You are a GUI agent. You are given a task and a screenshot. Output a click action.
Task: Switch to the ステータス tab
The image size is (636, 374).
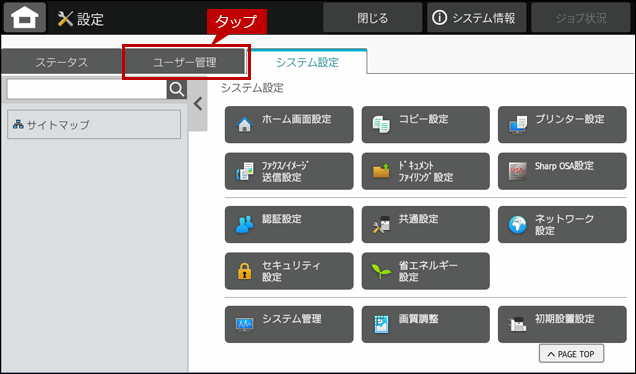[x=62, y=62]
